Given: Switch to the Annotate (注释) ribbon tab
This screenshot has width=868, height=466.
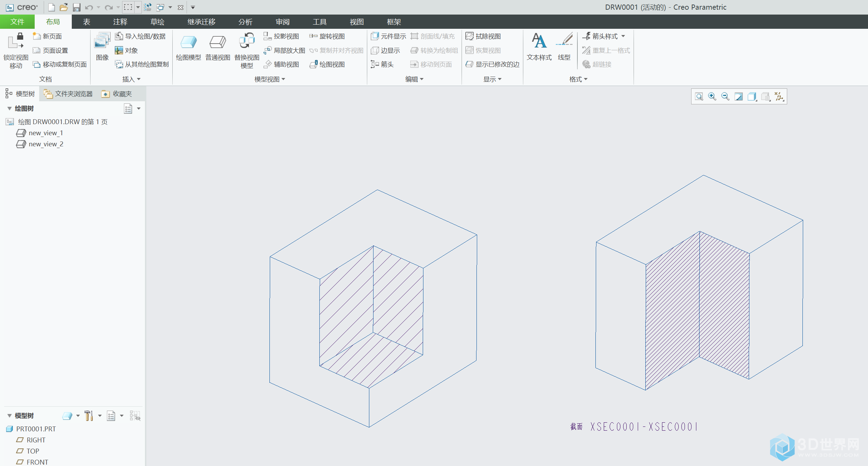Looking at the screenshot, I should [120, 22].
